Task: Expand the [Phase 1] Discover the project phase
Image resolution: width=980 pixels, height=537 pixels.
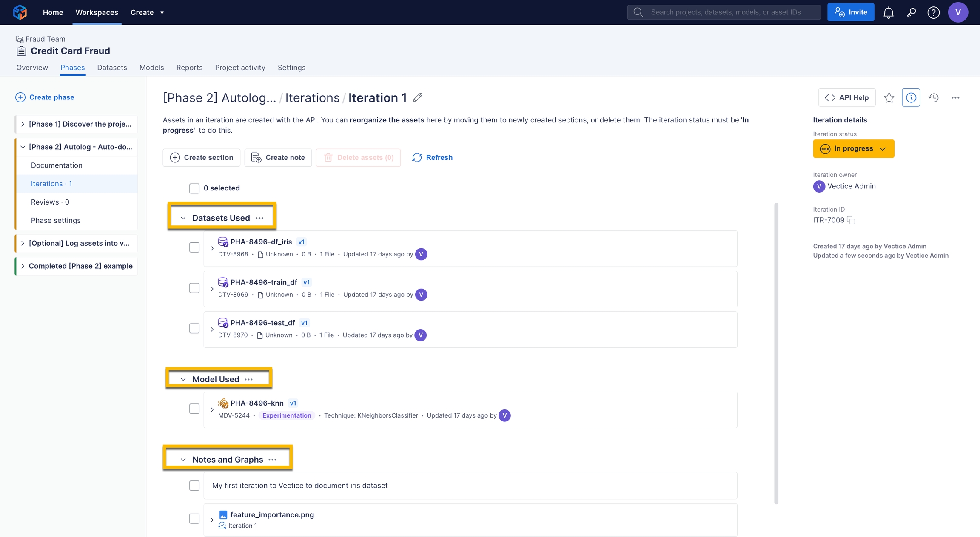Action: (23, 124)
